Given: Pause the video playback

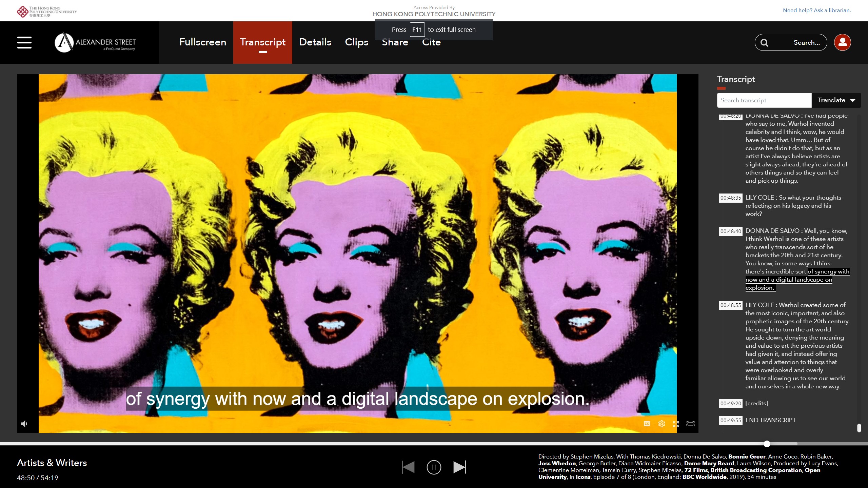Looking at the screenshot, I should [x=434, y=467].
